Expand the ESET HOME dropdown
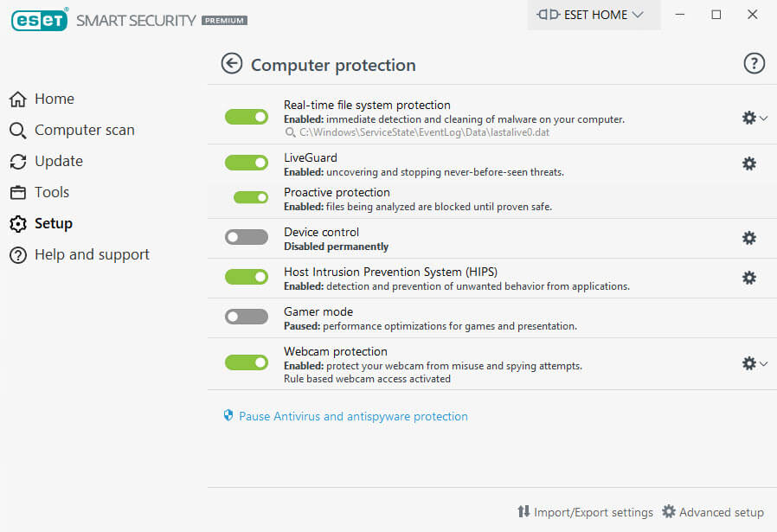The height and width of the screenshot is (532, 777). (x=594, y=15)
